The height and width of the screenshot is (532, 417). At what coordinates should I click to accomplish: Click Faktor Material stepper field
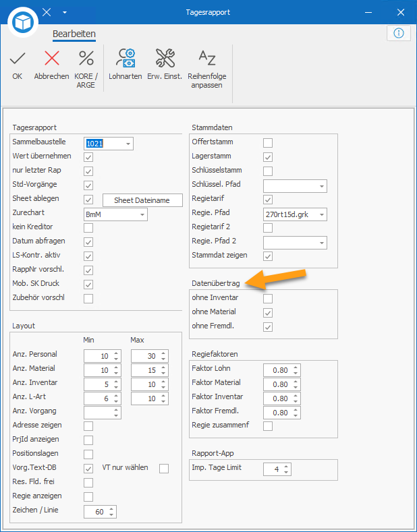coord(282,384)
